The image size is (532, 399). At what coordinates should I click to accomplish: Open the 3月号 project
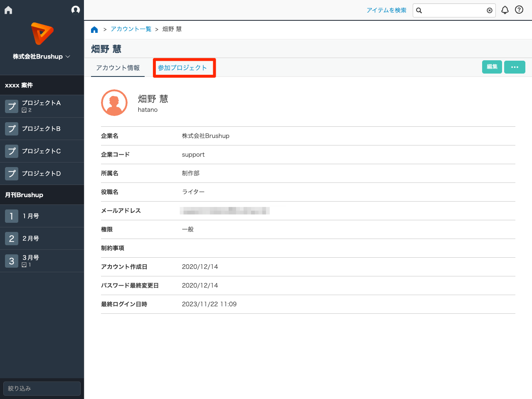click(x=42, y=261)
